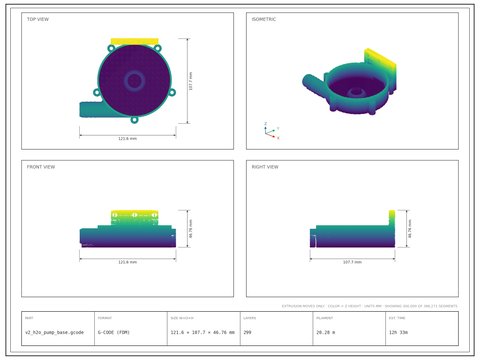Click the "ISOMETRIC" panel label

click(264, 19)
